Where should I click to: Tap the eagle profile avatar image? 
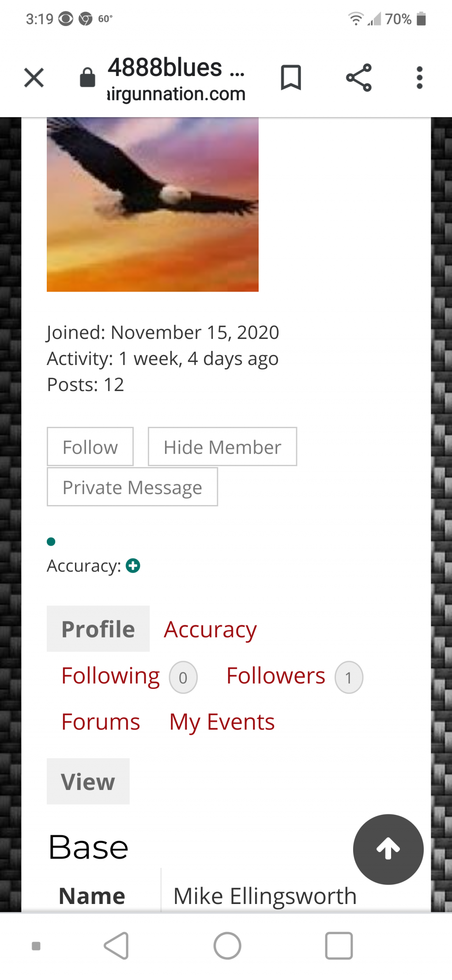[x=153, y=205]
